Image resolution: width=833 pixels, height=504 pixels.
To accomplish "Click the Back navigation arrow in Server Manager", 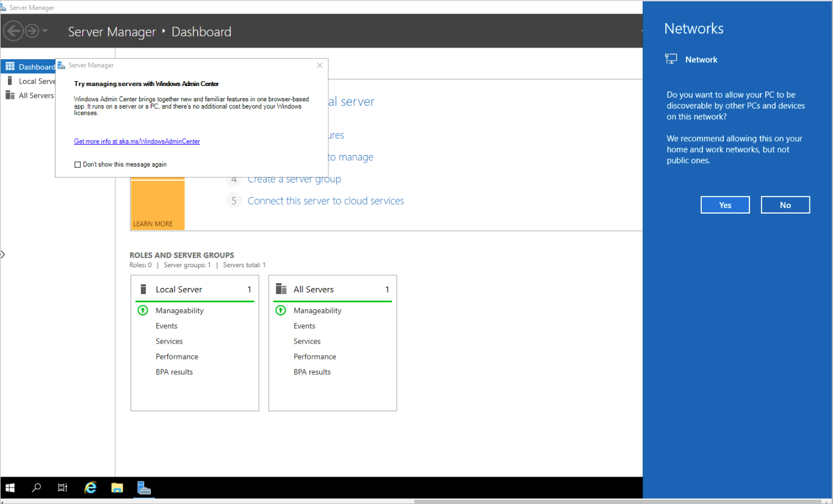I will 13,31.
